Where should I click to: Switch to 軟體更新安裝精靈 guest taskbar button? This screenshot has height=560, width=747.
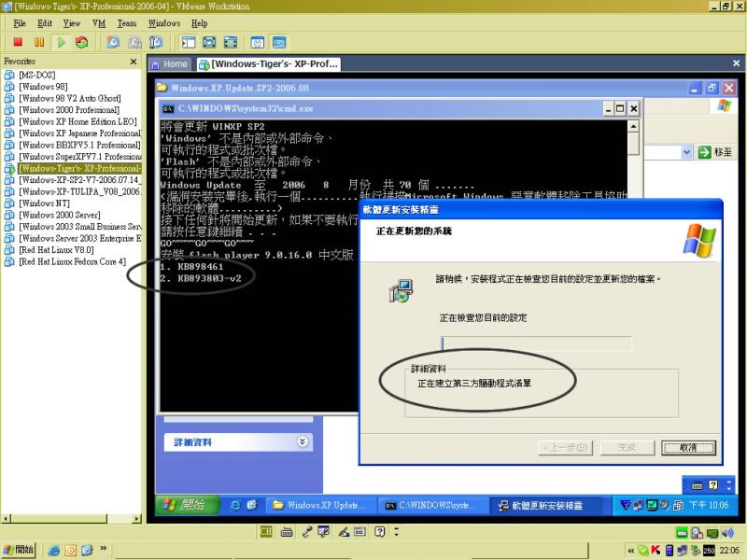(545, 506)
